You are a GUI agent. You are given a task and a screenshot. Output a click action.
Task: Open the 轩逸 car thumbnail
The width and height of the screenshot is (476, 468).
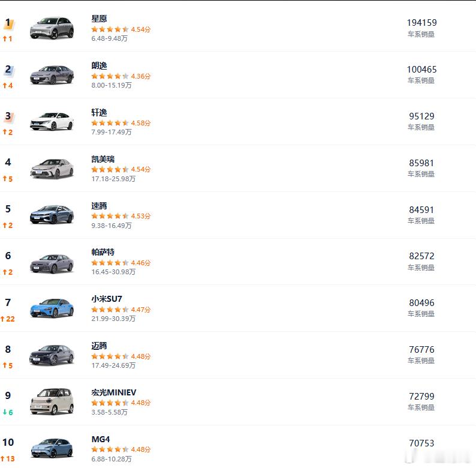tap(52, 121)
